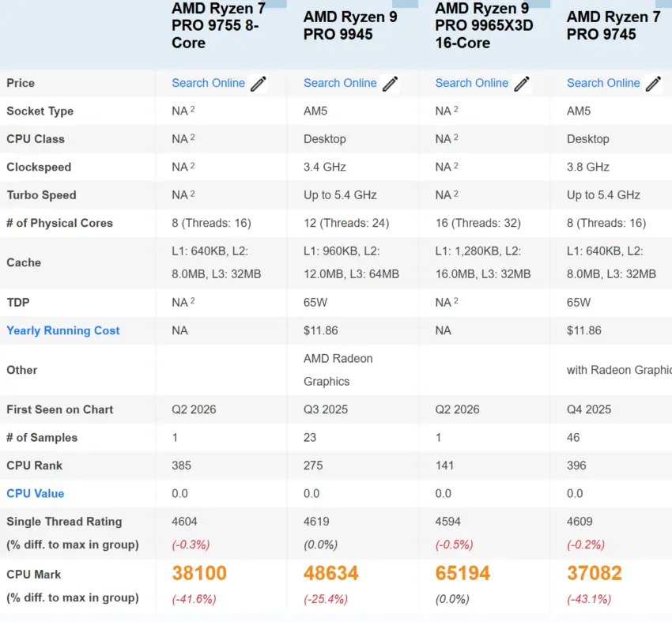Click Q4 2025 first seen value
The image size is (672, 622).
(589, 409)
